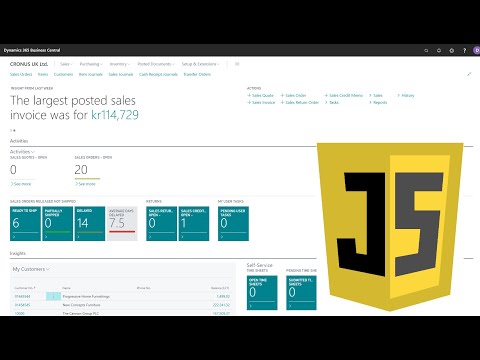Open the purple user avatar menu
Screen dimensions: 480x360
coord(477,50)
